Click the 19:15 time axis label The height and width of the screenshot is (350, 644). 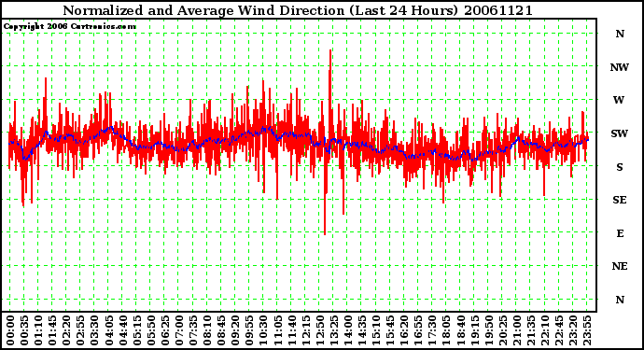(x=474, y=330)
